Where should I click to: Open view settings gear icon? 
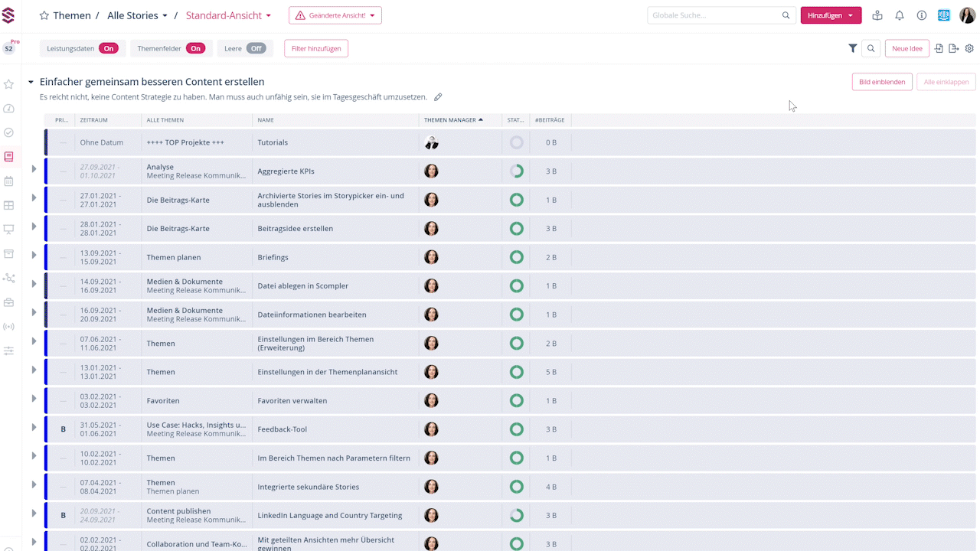coord(969,48)
